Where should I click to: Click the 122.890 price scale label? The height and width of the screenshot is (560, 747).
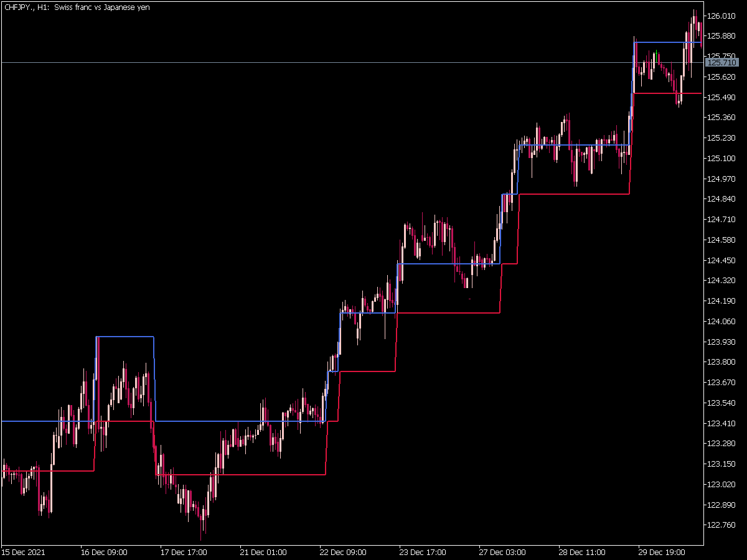click(722, 505)
